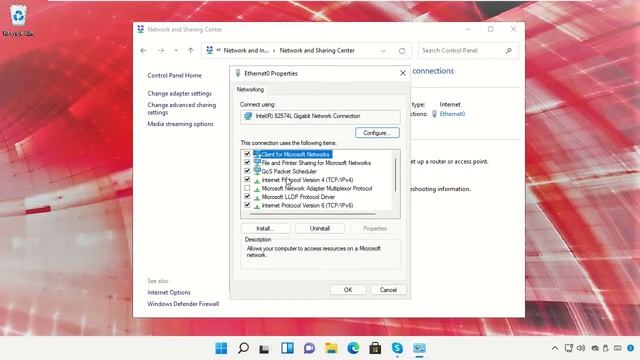Launch Microsoft Edge from the taskbar
The image size is (640, 360).
(x=353, y=348)
